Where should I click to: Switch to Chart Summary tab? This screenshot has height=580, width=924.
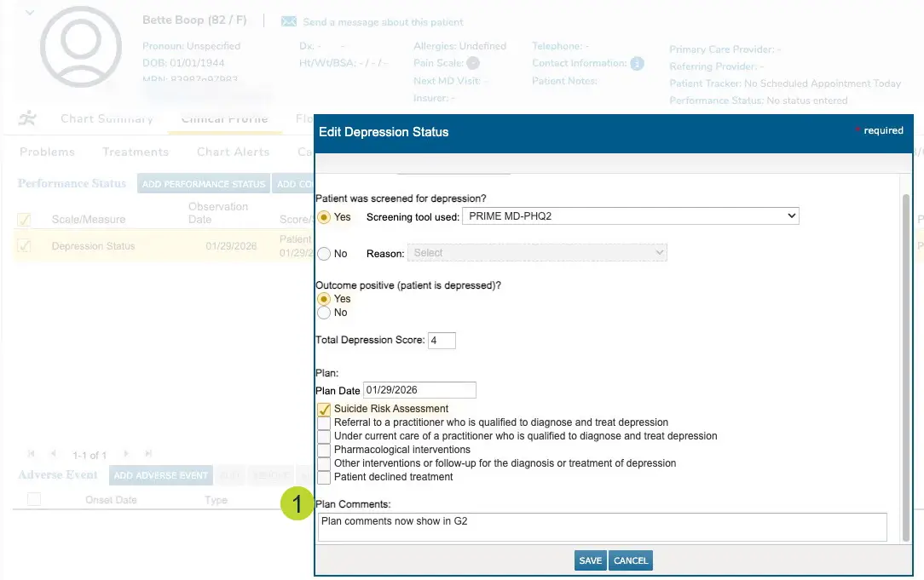pos(107,119)
